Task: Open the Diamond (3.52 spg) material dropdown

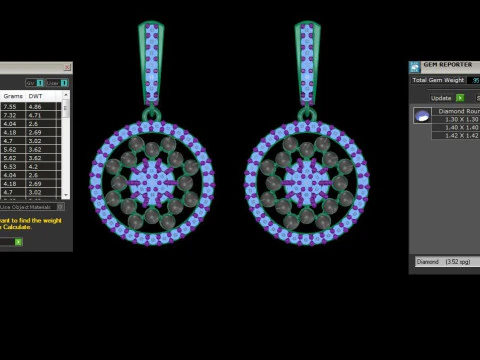Action: pyautogui.click(x=447, y=262)
